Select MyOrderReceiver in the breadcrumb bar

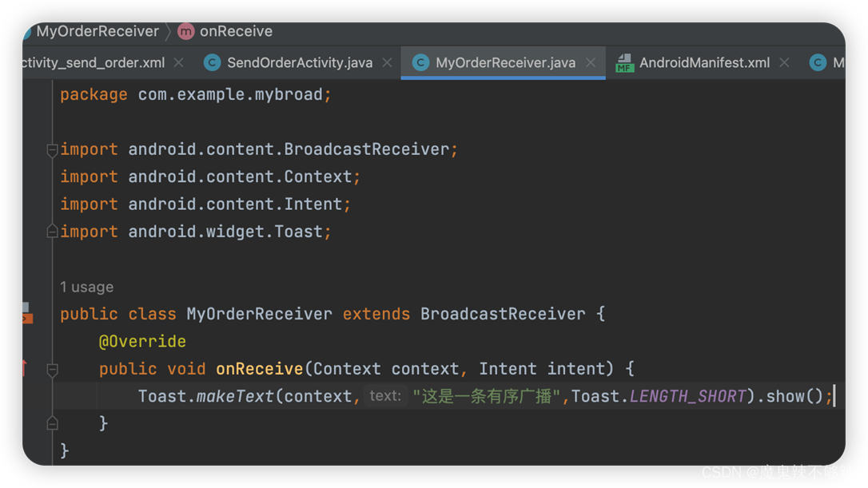[96, 31]
